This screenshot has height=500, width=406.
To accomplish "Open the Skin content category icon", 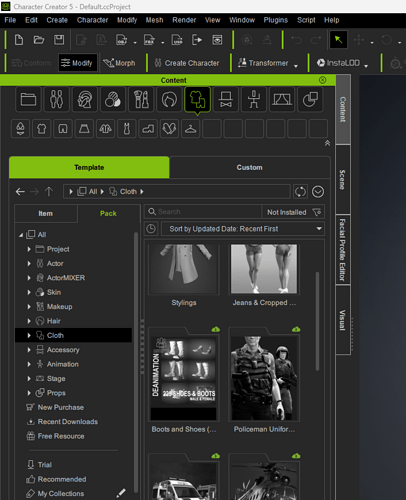I will click(113, 99).
